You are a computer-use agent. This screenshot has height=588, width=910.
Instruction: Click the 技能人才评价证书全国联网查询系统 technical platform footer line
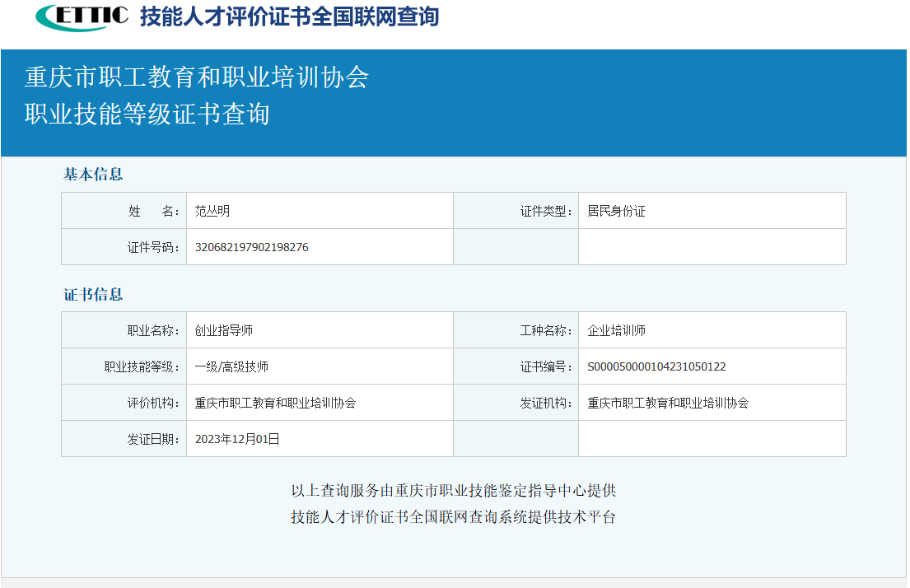[x=454, y=517]
